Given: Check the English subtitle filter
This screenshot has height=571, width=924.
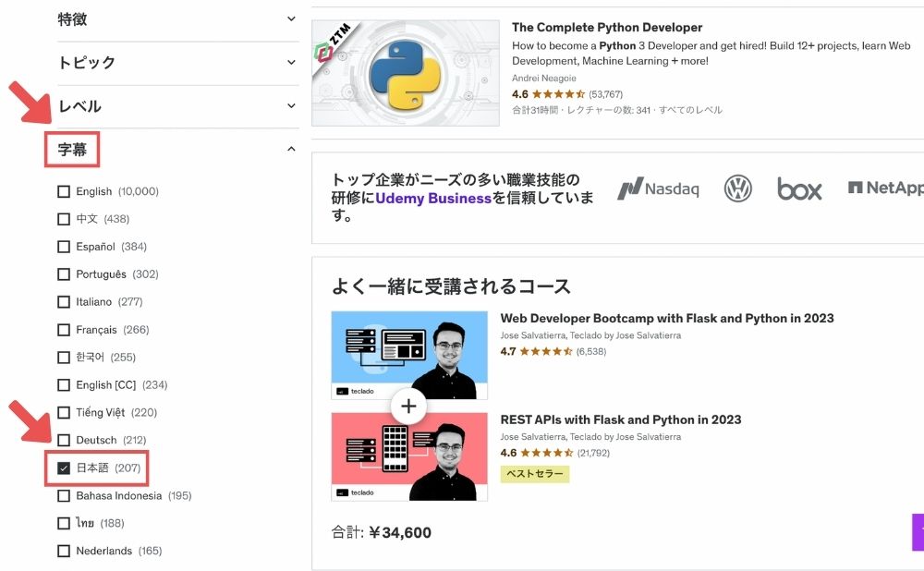Looking at the screenshot, I should [64, 191].
